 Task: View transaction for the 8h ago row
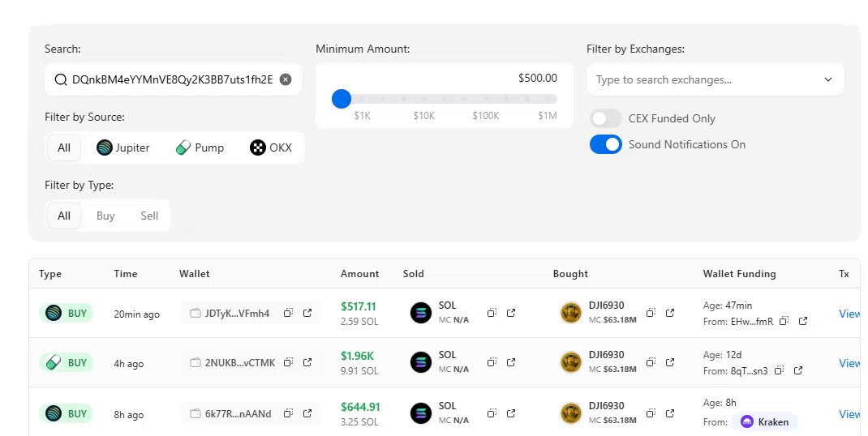(849, 414)
